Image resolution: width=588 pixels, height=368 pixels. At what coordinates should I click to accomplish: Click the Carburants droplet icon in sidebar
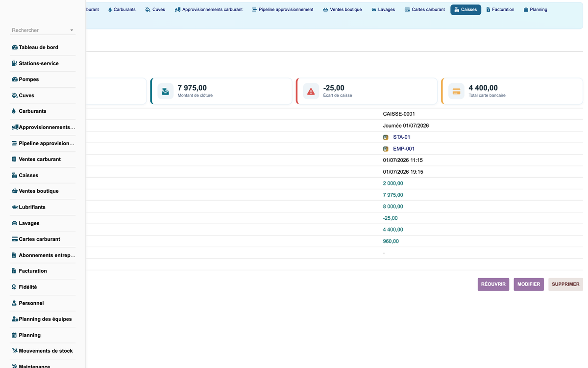pyautogui.click(x=14, y=111)
